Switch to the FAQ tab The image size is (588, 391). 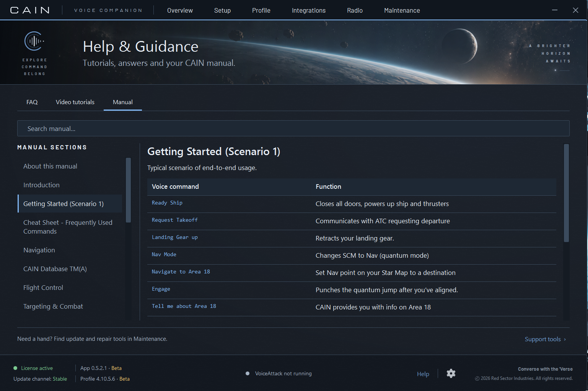click(x=32, y=102)
